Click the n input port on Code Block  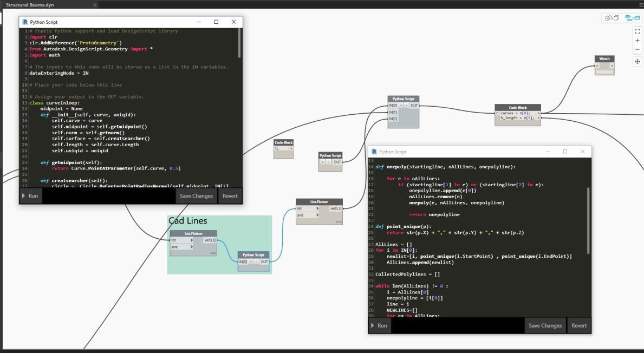pos(497,113)
